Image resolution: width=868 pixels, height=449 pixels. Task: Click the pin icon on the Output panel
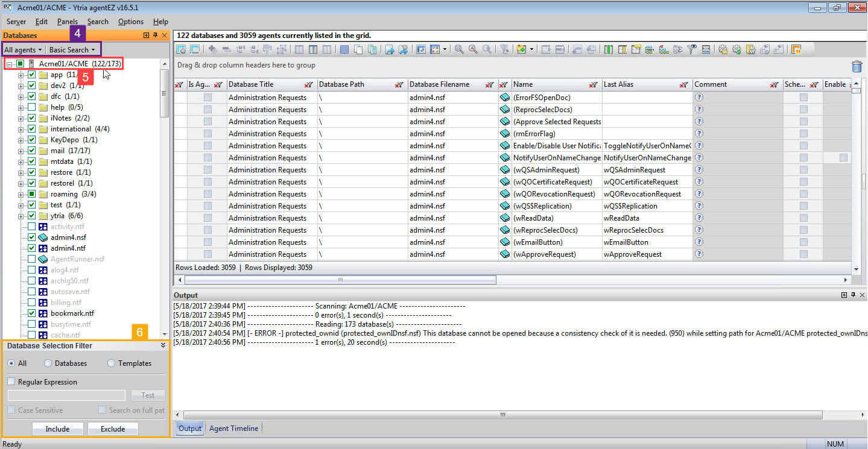click(x=852, y=295)
